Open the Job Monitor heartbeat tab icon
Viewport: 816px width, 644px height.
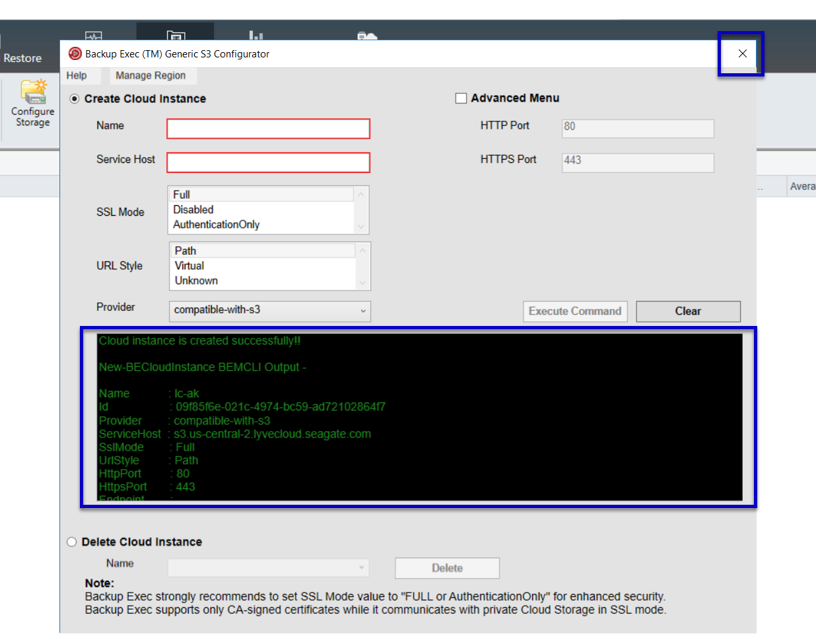tap(94, 36)
